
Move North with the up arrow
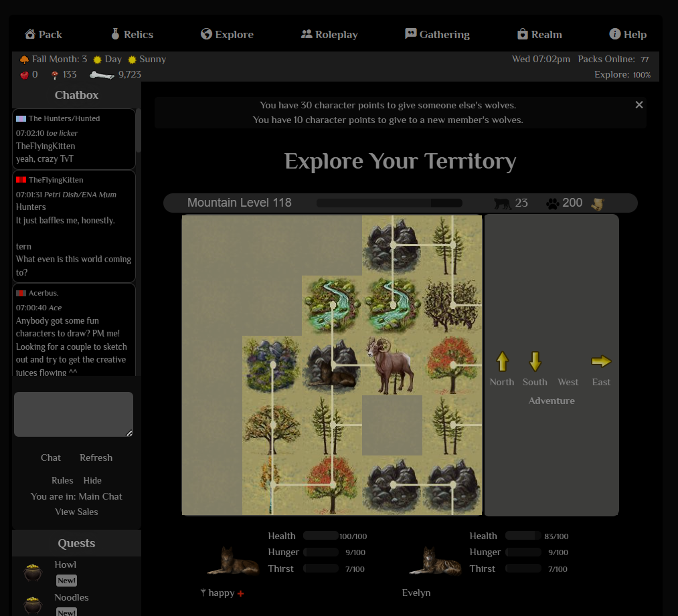(x=502, y=361)
